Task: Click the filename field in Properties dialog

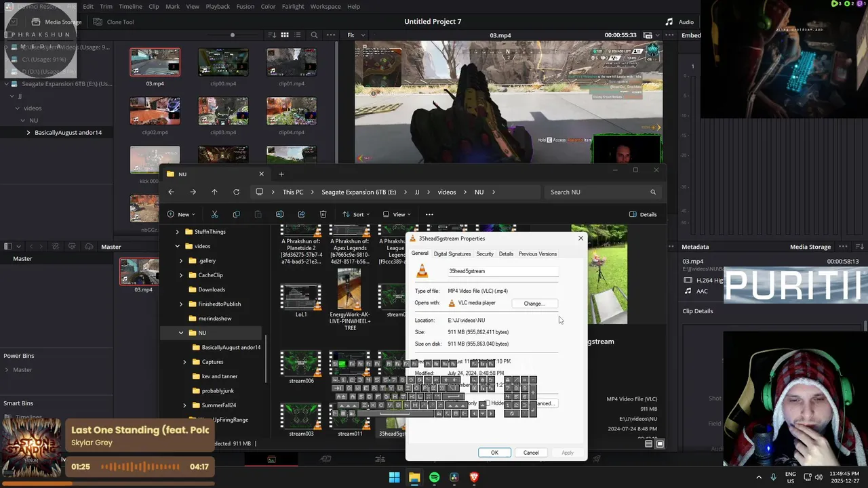Action: 502,271
